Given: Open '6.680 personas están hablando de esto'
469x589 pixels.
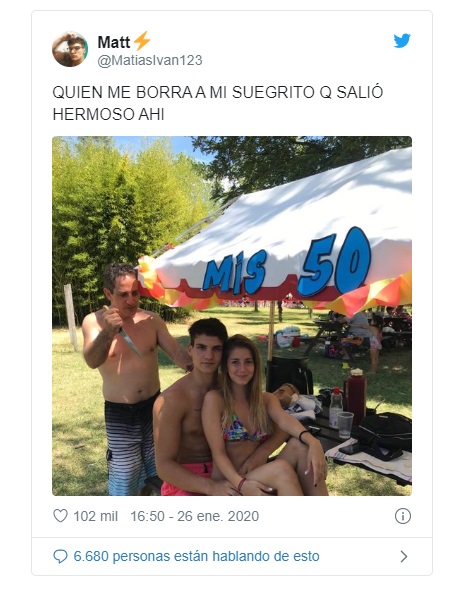Looking at the screenshot, I should coord(196,556).
